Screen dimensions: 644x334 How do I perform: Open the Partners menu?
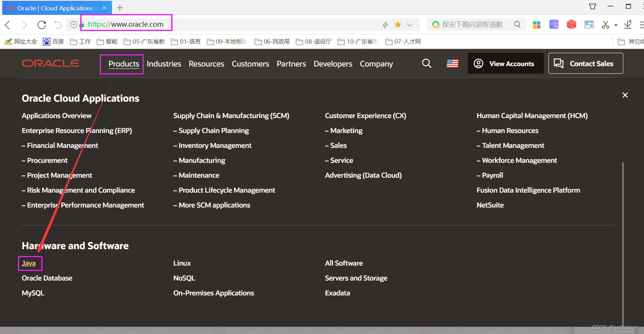coord(291,64)
